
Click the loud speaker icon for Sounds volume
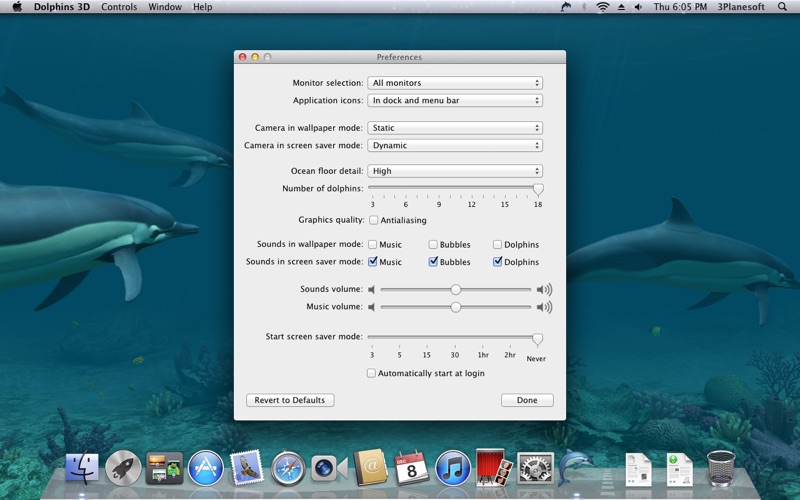pos(544,289)
